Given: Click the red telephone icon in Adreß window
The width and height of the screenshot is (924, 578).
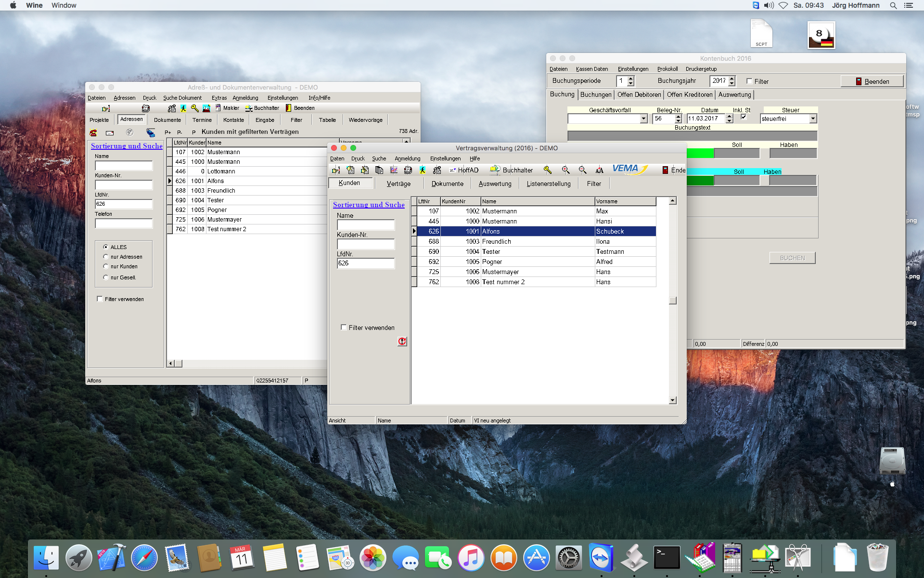Looking at the screenshot, I should pyautogui.click(x=93, y=132).
